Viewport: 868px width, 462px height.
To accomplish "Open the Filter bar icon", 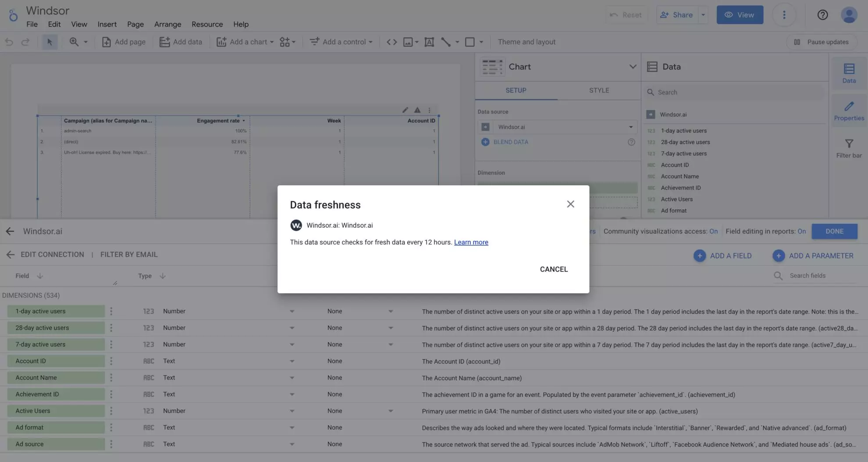I will pyautogui.click(x=849, y=148).
